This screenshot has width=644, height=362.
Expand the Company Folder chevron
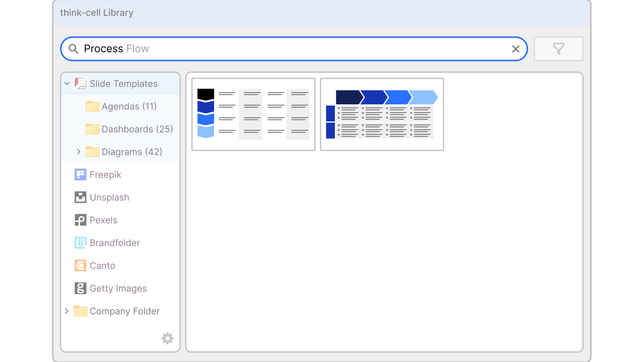point(67,311)
